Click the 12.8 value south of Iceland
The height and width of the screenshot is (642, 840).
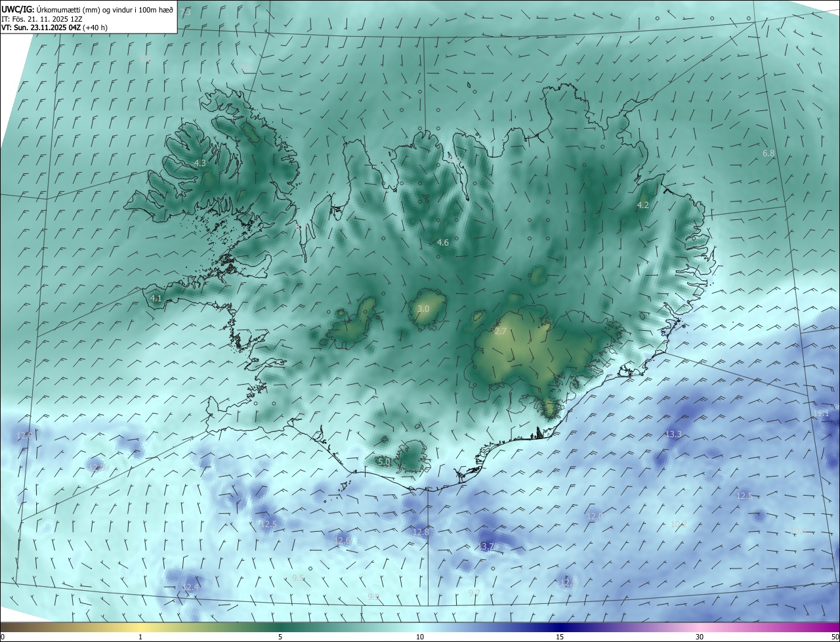point(421,532)
